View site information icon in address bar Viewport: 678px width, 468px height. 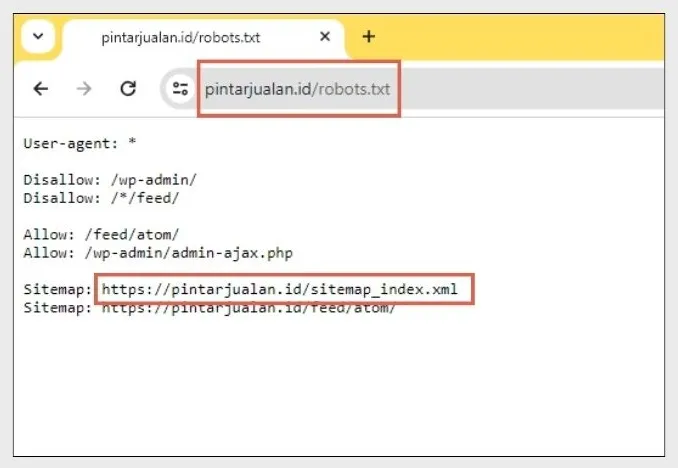click(x=180, y=89)
